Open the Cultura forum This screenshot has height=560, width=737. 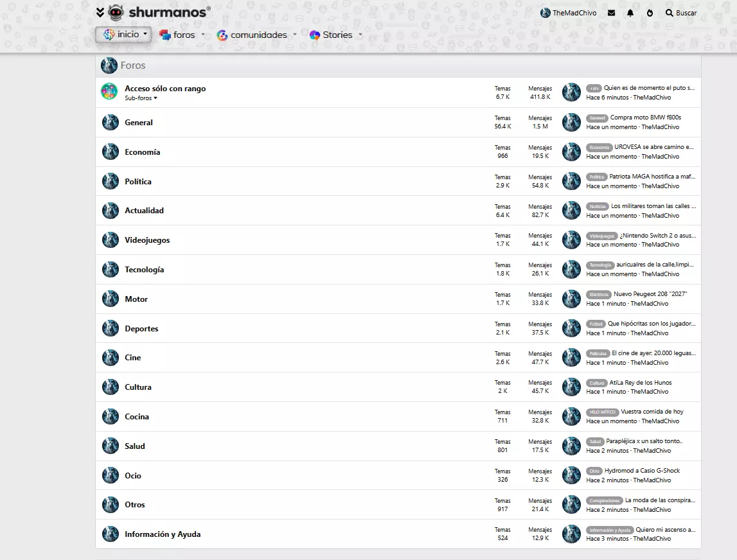tap(138, 387)
